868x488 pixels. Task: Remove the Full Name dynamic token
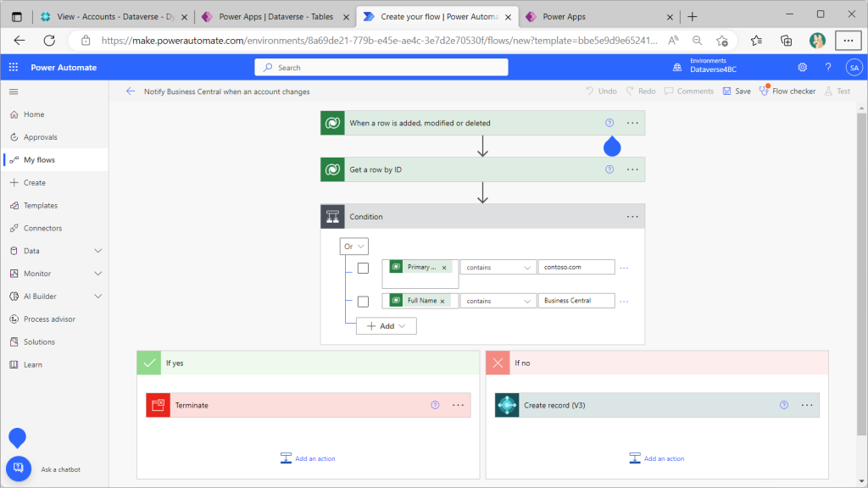442,301
